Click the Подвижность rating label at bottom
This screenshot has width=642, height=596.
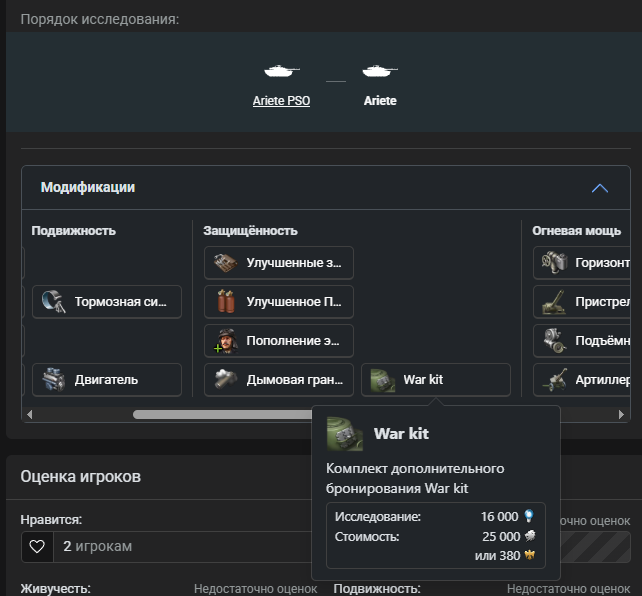377,589
